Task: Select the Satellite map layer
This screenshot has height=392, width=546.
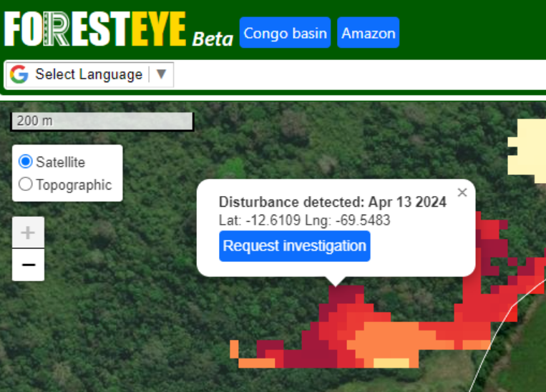Action: [26, 162]
